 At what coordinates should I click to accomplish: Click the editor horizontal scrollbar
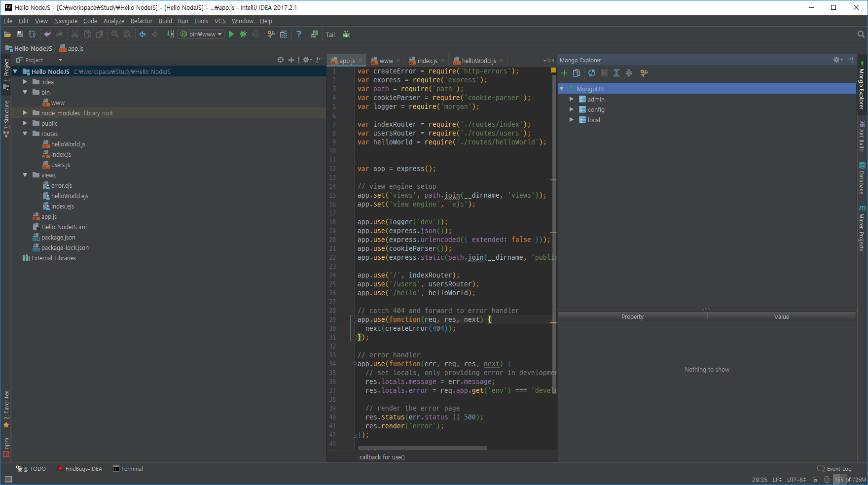coord(422,448)
